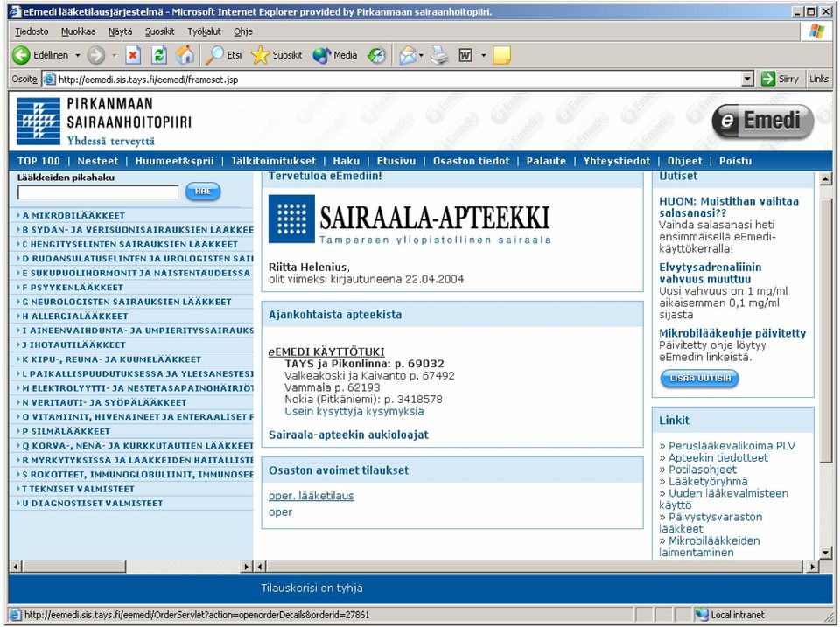The width and height of the screenshot is (840, 627).
Task: Open Perusläkevalikoima PLV link
Action: coord(731,445)
